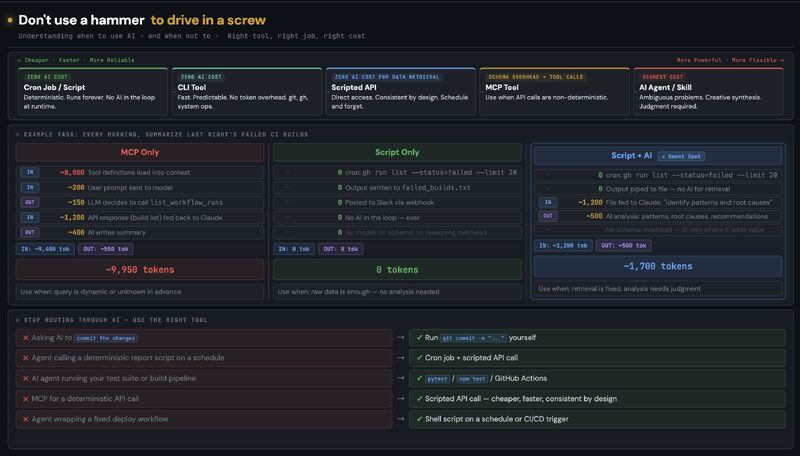Click 'Use when: retrieval is fixed, analysis needs judgment'
Viewport: 800px width, 456px height.
658,289
